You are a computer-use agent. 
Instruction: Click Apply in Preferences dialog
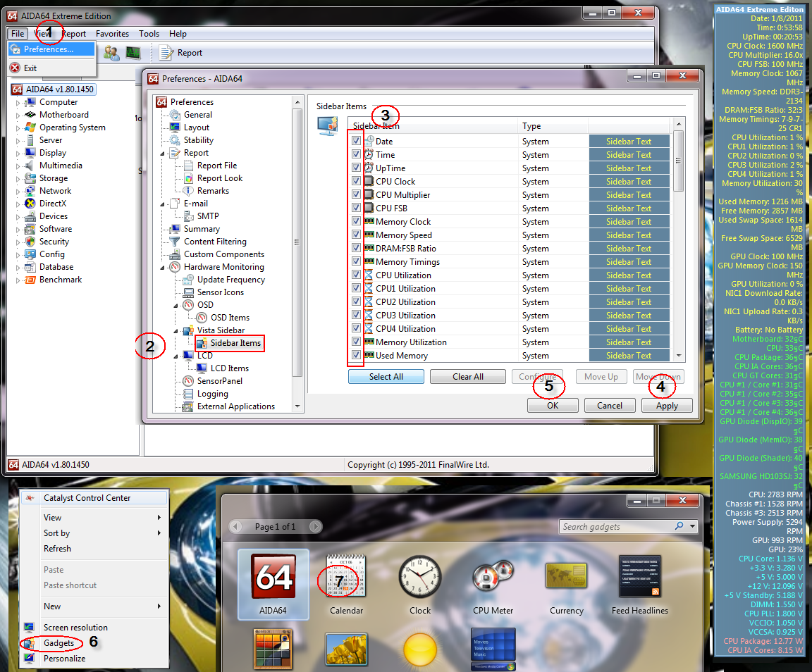pos(667,406)
